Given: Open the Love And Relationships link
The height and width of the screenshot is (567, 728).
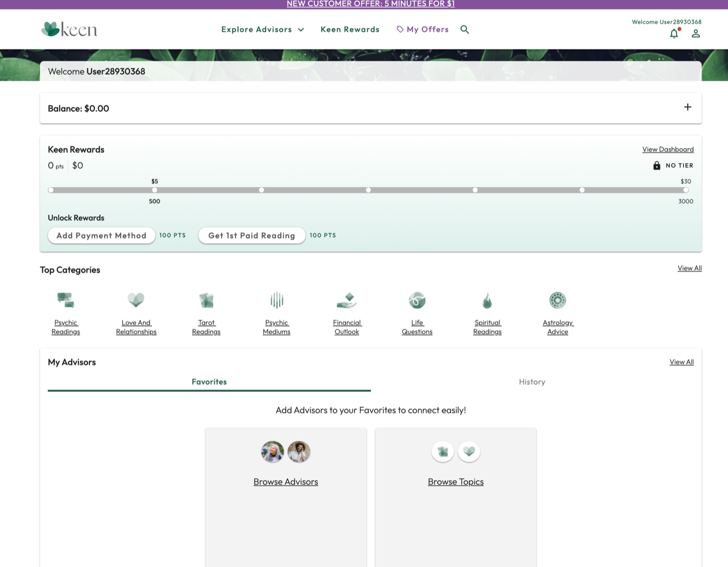Looking at the screenshot, I should click(x=136, y=327).
